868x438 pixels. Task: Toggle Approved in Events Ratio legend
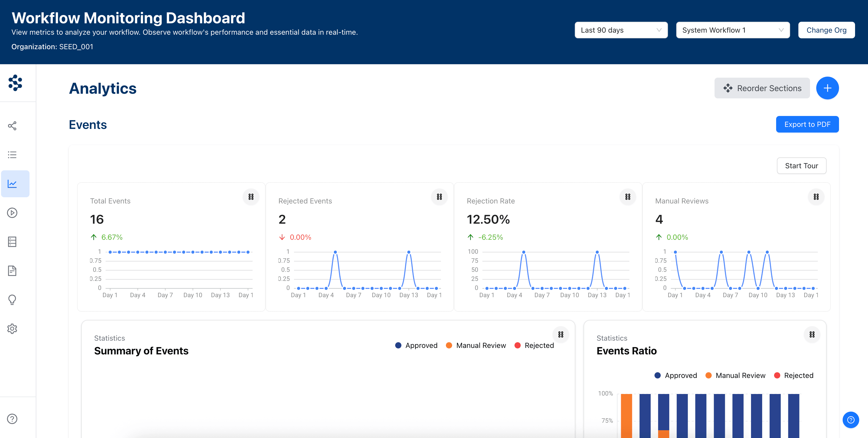pyautogui.click(x=676, y=375)
